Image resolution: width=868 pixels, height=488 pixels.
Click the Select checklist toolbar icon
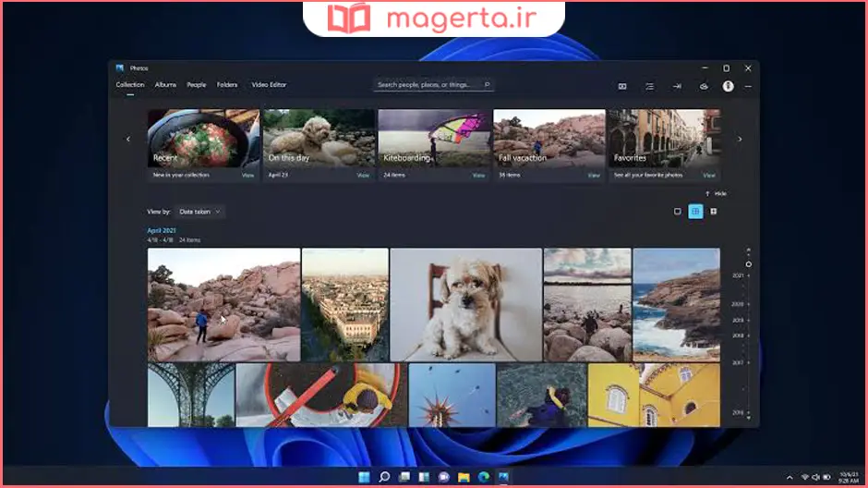click(649, 86)
